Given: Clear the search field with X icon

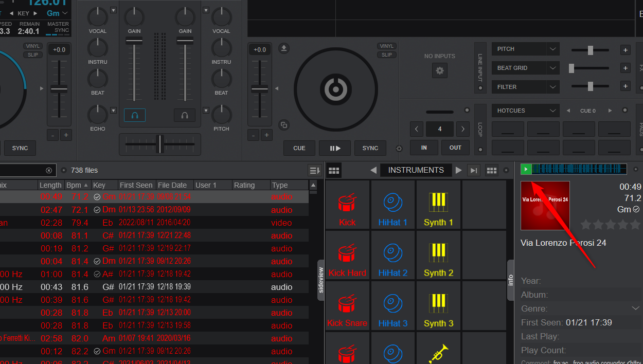Looking at the screenshot, I should tap(49, 170).
